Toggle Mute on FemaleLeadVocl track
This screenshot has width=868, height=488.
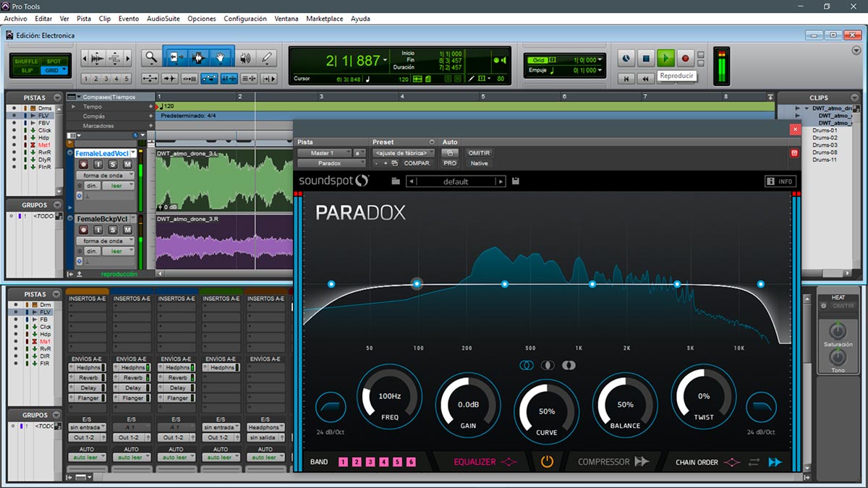tap(127, 165)
